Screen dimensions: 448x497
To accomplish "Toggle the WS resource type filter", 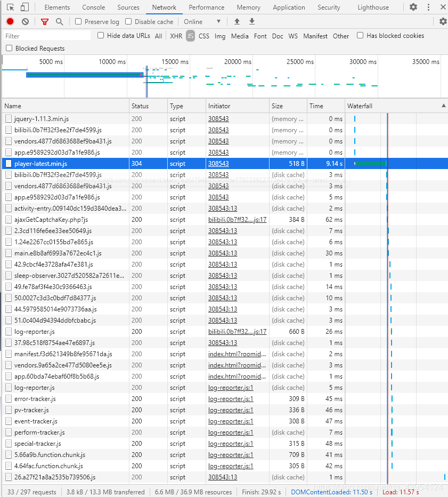I will 293,36.
